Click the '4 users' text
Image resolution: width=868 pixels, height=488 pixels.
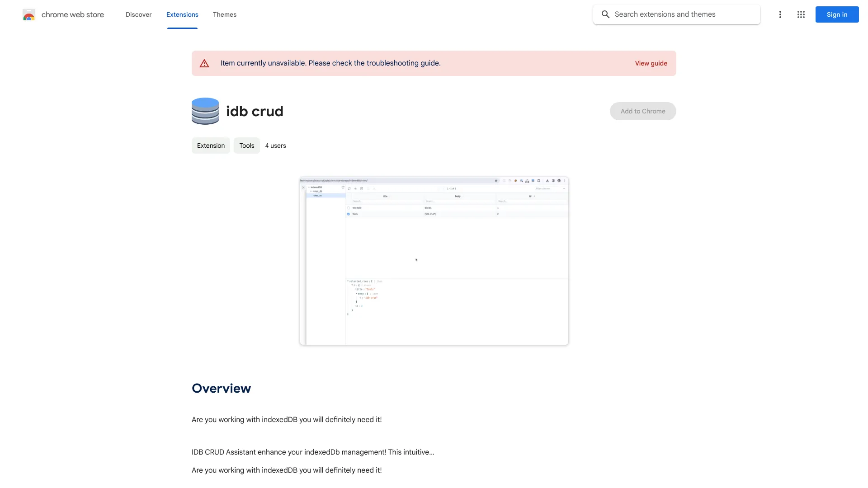(x=275, y=145)
